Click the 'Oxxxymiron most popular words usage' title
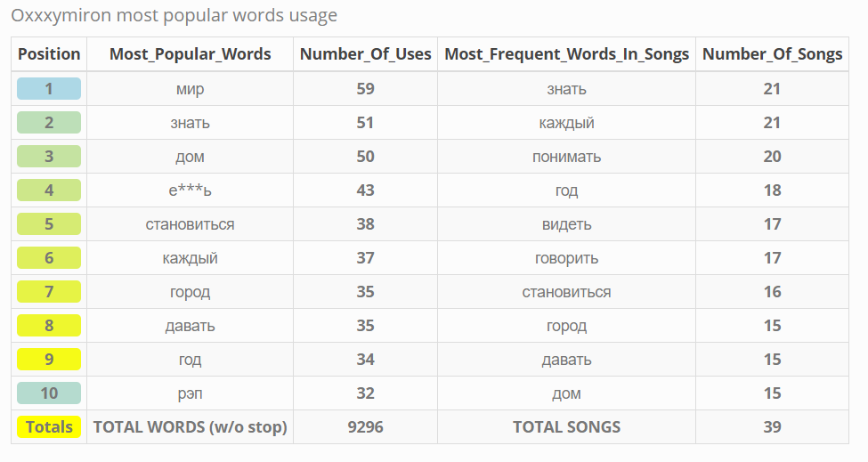Screen dimensions: 868x462 pyautogui.click(x=174, y=16)
